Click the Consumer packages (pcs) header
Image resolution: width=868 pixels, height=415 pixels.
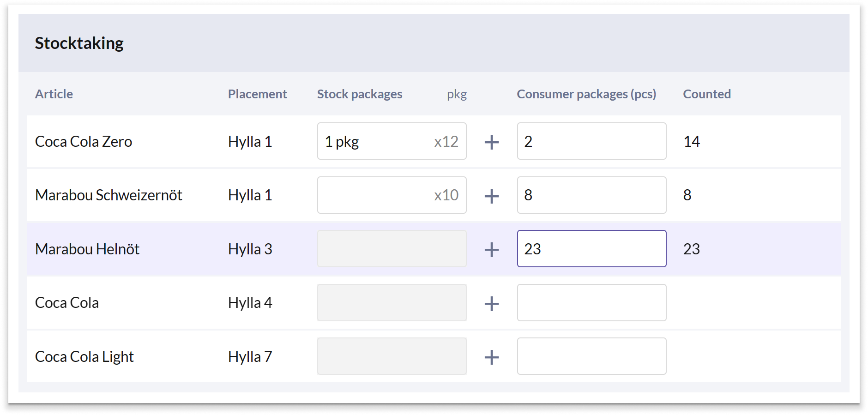coord(586,94)
